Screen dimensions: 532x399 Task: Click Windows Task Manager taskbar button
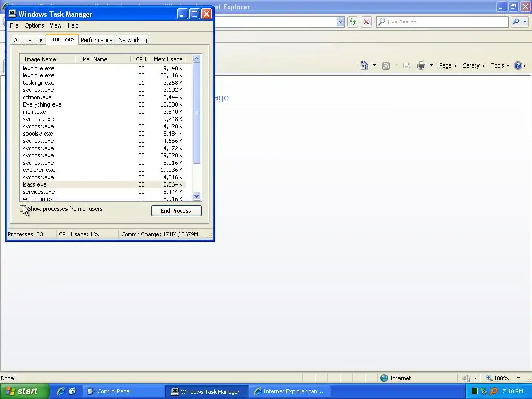tap(207, 391)
